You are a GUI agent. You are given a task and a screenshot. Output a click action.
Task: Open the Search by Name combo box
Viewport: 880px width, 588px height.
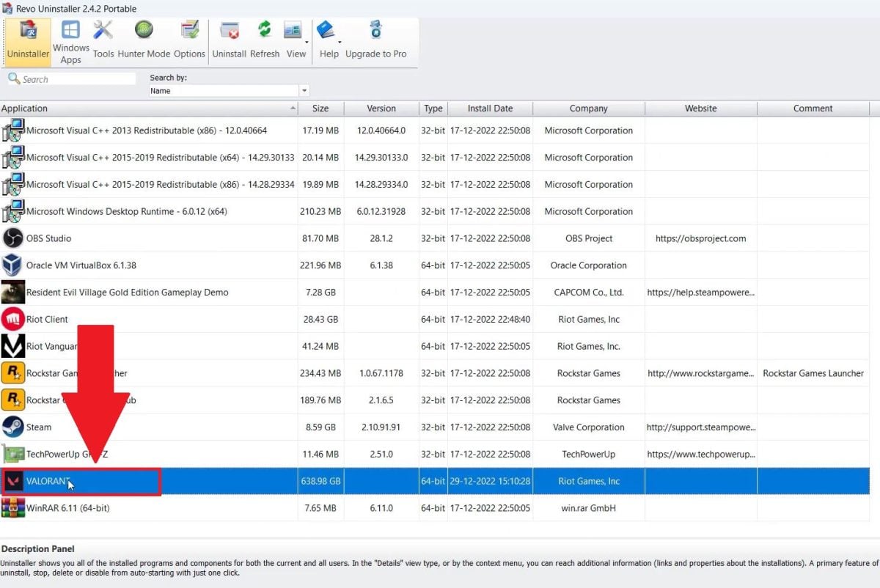229,91
